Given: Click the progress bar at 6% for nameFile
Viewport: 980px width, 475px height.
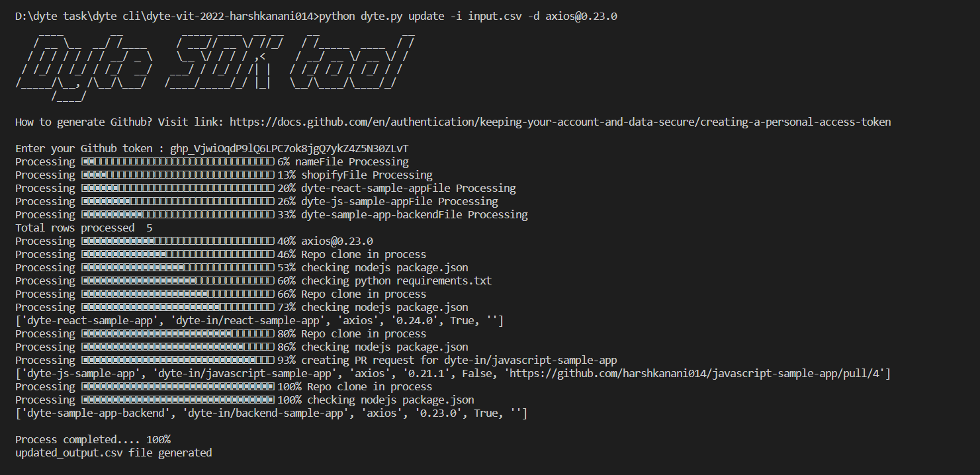Looking at the screenshot, I should (x=177, y=161).
